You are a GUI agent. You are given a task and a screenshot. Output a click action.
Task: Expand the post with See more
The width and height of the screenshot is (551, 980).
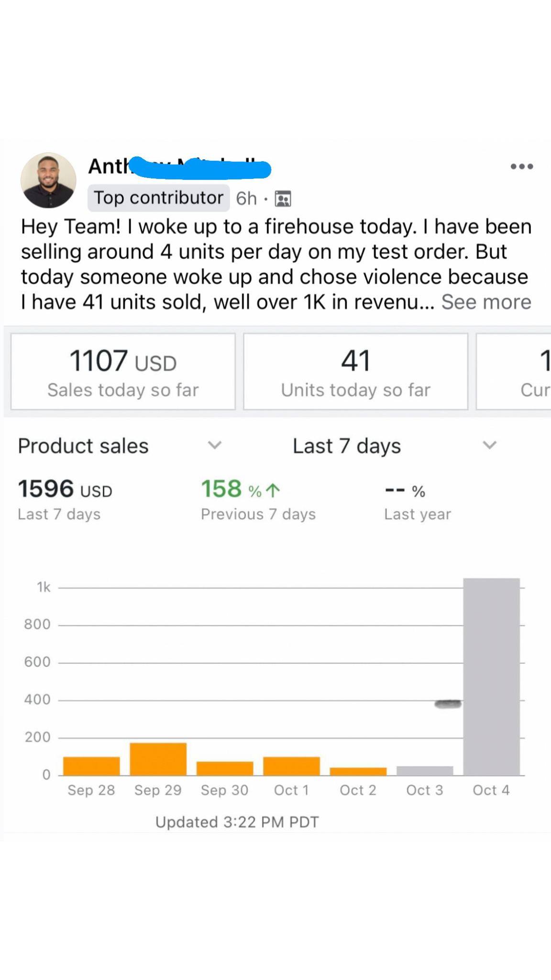(x=486, y=302)
